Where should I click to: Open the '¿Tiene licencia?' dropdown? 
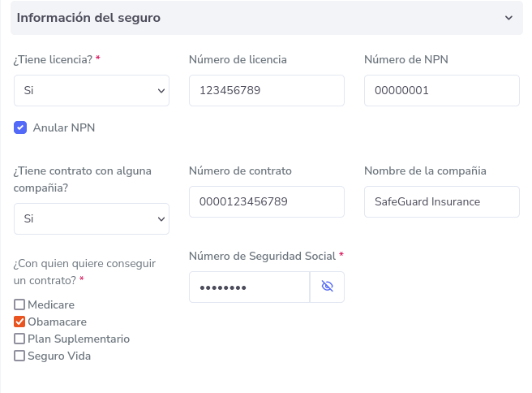click(x=92, y=91)
